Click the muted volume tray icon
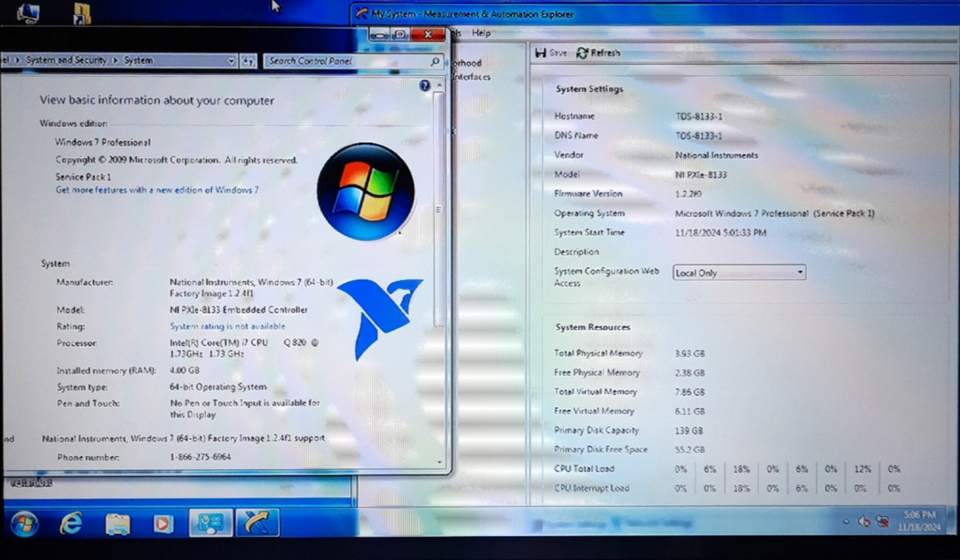The height and width of the screenshot is (560, 960). tap(864, 522)
